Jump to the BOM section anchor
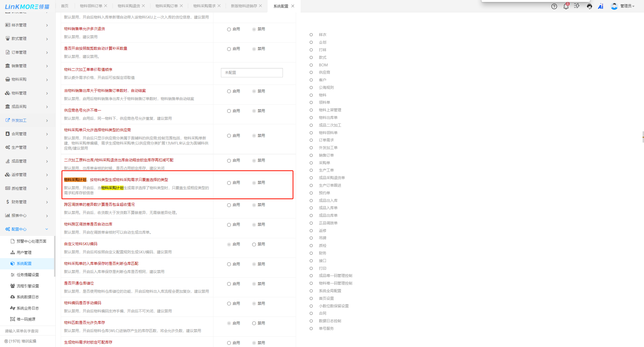This screenshot has width=644, height=347. coord(323,65)
